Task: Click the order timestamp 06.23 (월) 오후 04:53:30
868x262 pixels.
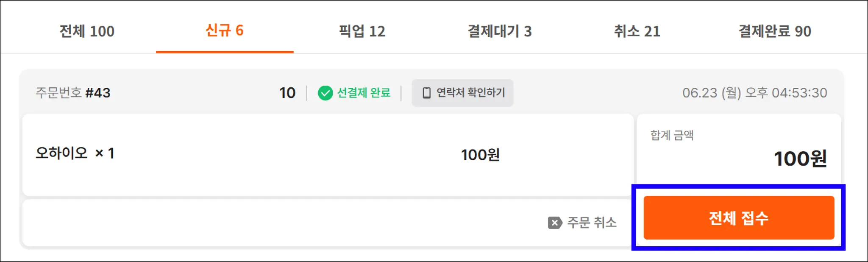Action: (x=754, y=93)
